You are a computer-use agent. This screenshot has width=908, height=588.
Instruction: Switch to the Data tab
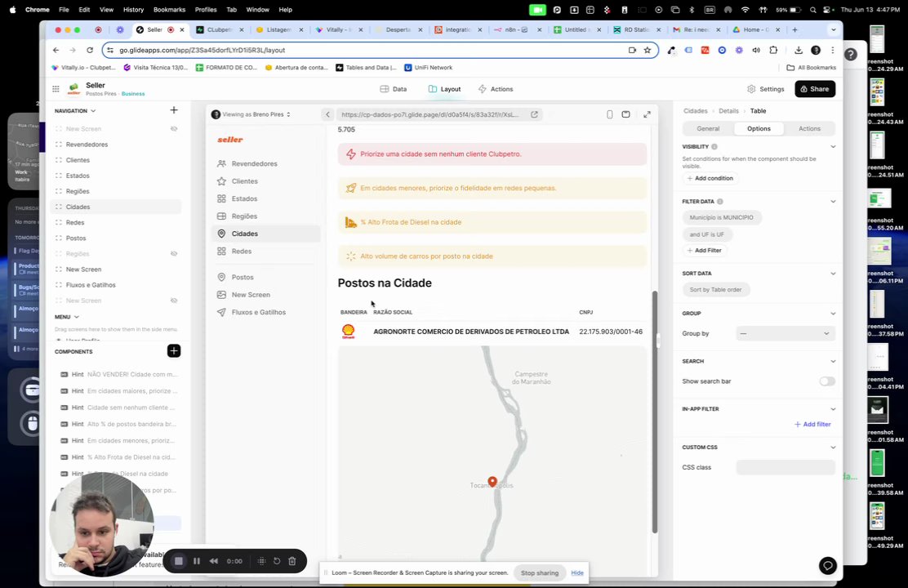click(x=394, y=89)
